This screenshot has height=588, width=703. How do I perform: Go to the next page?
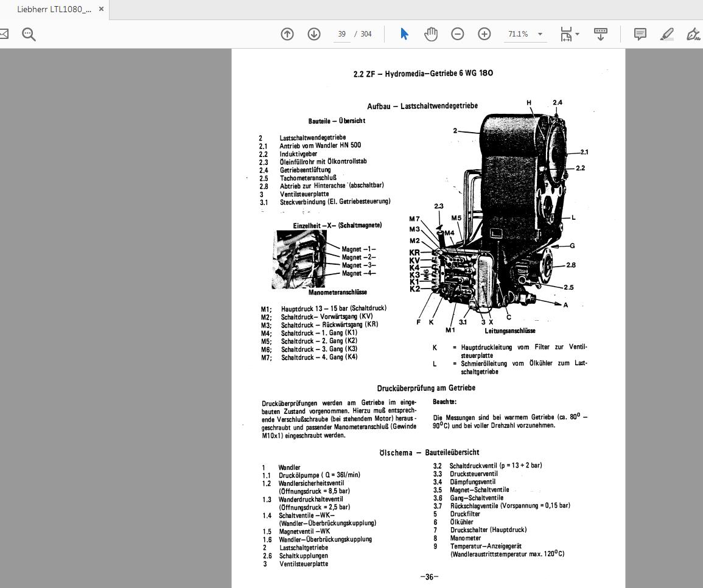pyautogui.click(x=313, y=34)
